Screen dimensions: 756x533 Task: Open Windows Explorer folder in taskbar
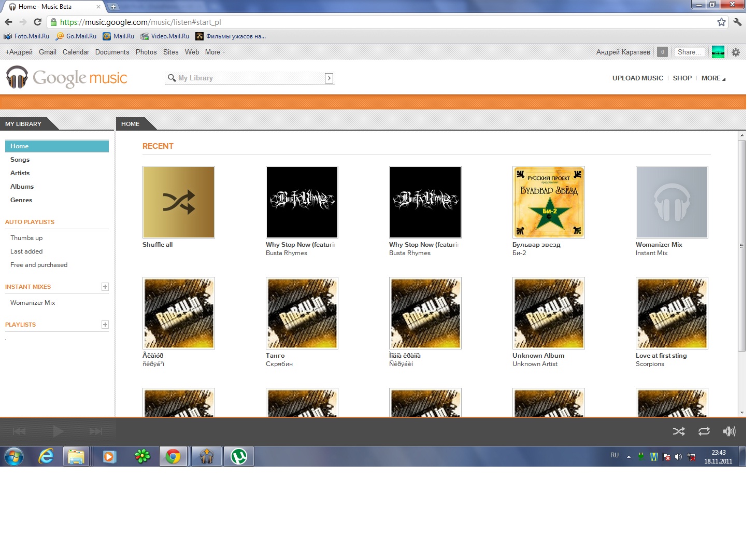tap(76, 457)
